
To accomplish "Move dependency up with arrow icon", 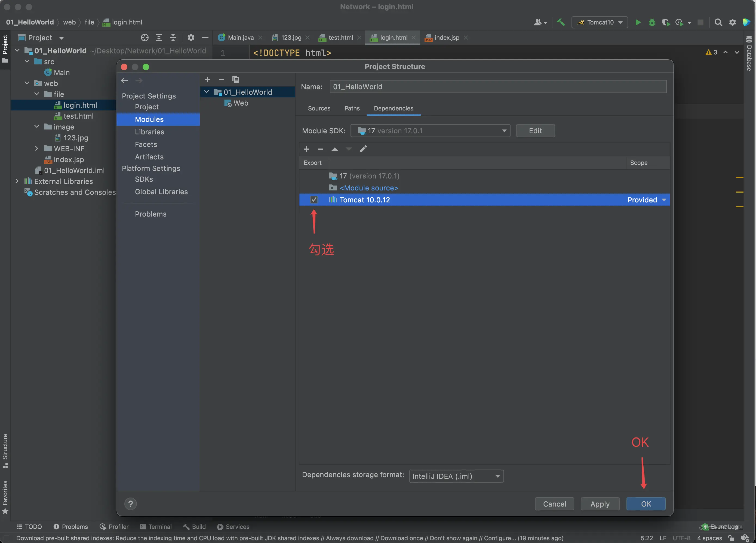I will coord(335,149).
